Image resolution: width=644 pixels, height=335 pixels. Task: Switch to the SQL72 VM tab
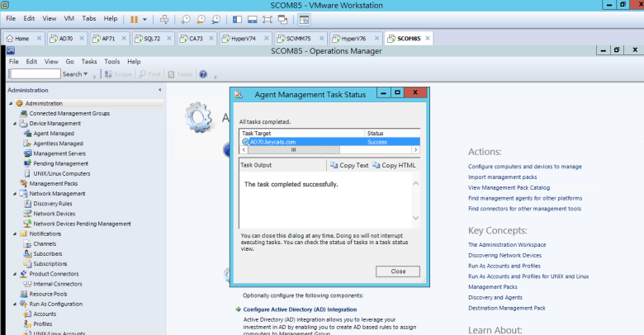(150, 38)
